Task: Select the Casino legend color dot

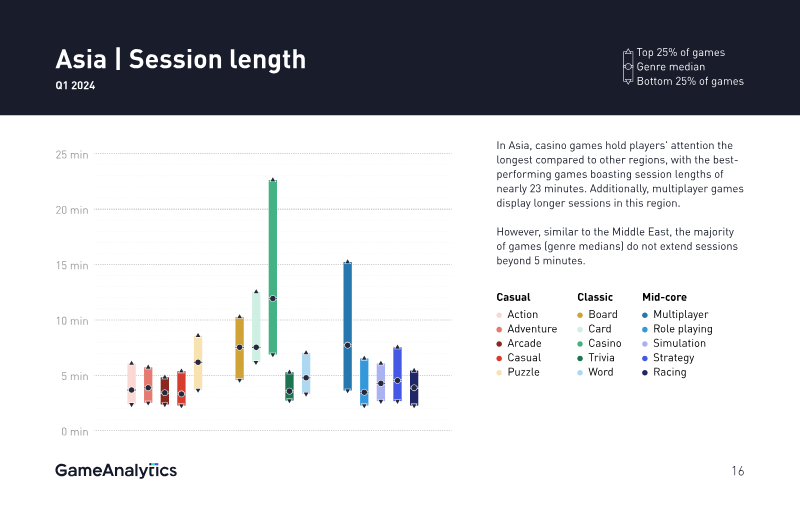Action: 580,344
